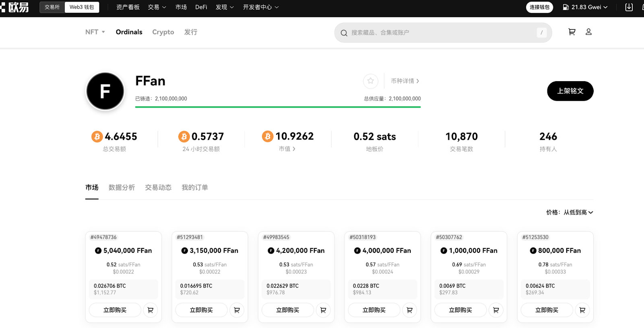644x328 pixels.
Task: Click the slash shortcut key hint
Action: pyautogui.click(x=541, y=33)
